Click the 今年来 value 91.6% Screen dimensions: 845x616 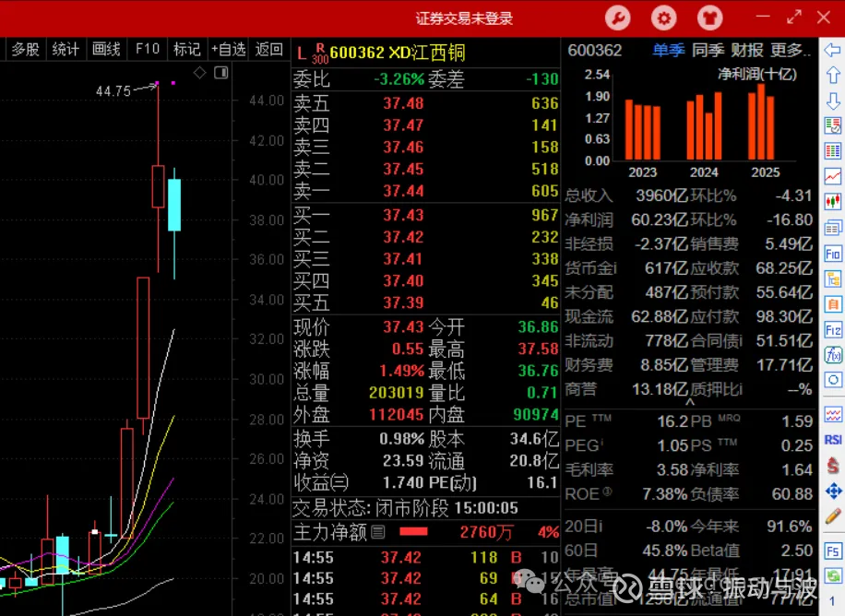789,526
